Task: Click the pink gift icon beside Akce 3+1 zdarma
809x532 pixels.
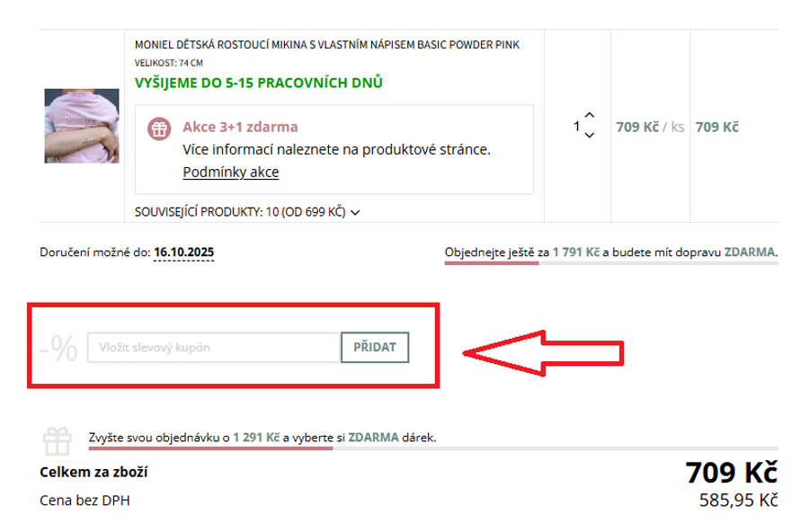Action: 159,129
